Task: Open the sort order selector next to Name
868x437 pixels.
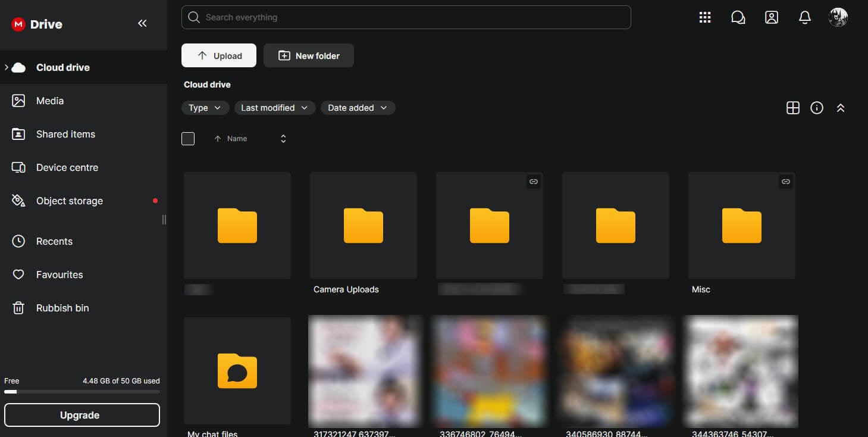Action: pyautogui.click(x=283, y=139)
